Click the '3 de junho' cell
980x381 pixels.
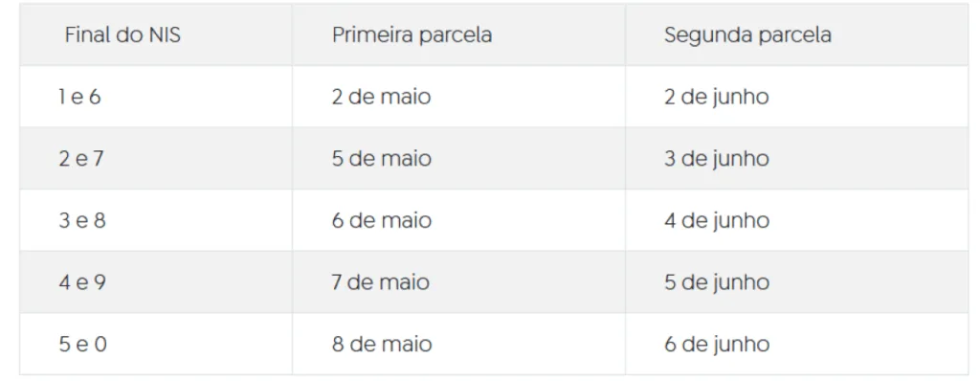tap(797, 158)
